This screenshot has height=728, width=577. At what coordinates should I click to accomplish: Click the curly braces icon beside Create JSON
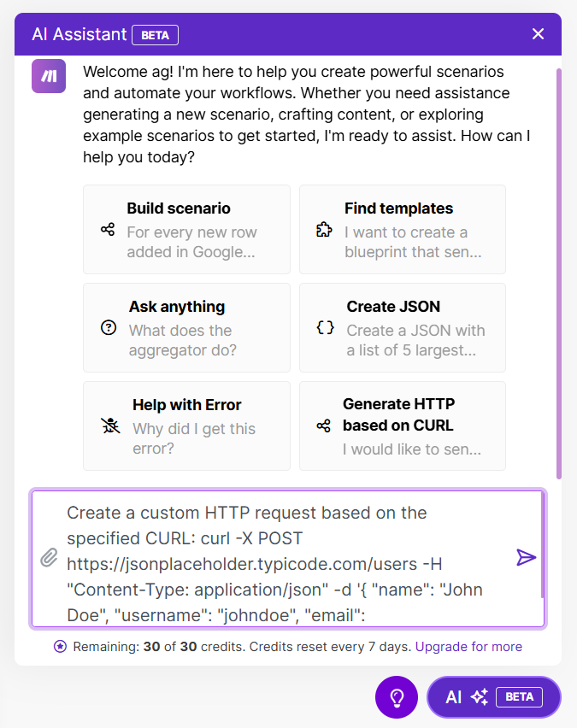pyautogui.click(x=325, y=328)
